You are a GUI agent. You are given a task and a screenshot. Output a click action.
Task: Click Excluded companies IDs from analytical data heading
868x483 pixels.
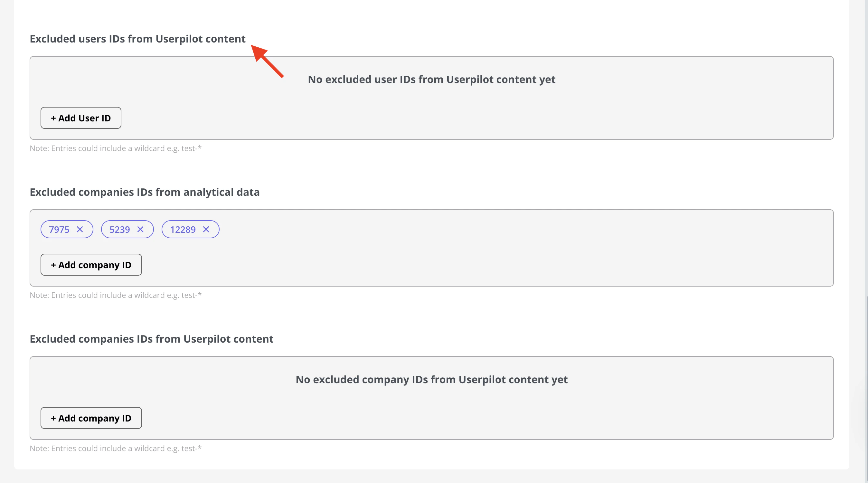(x=145, y=192)
